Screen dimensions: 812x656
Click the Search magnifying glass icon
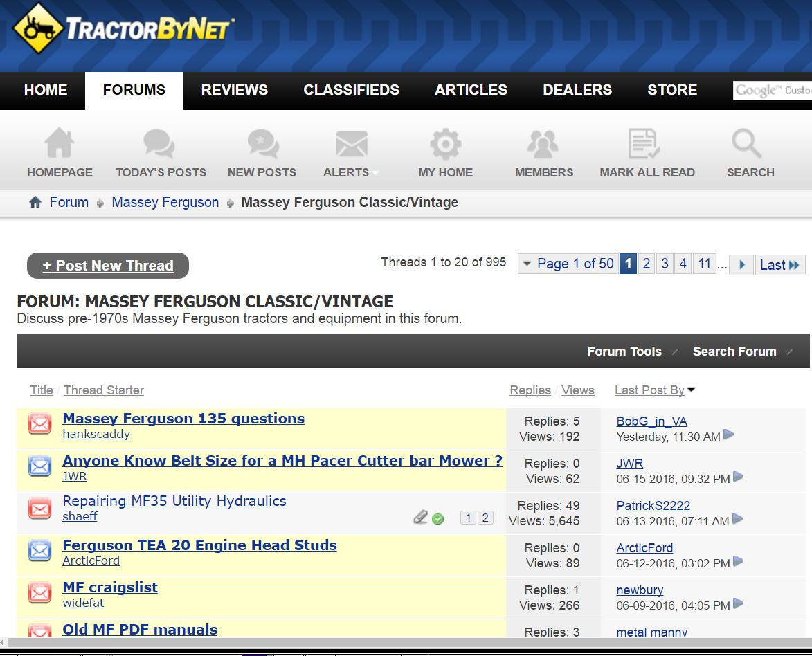click(x=747, y=143)
